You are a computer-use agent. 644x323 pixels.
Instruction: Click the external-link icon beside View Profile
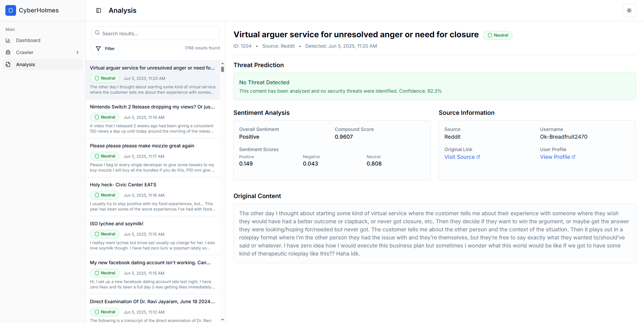574,157
